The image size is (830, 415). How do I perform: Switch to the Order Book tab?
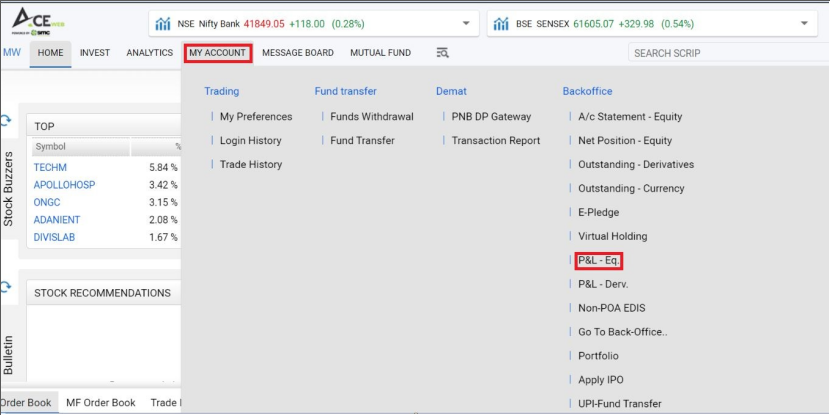pyautogui.click(x=26, y=402)
